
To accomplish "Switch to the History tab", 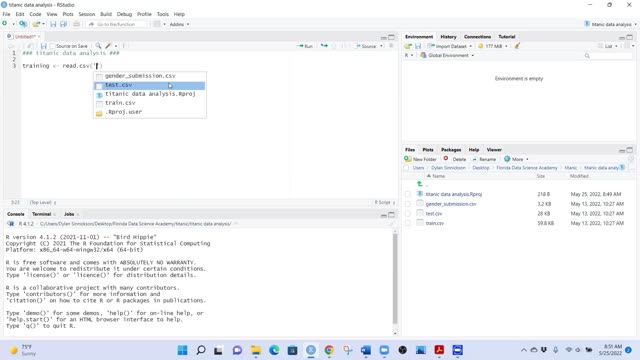I will 448,37.
